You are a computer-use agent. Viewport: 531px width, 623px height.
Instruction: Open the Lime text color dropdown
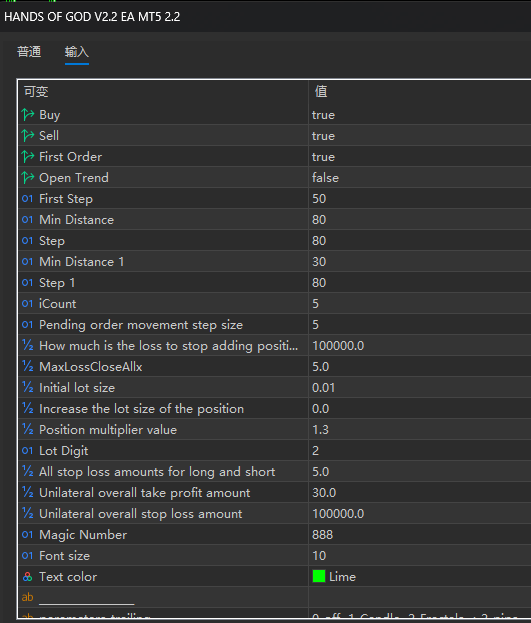point(420,577)
